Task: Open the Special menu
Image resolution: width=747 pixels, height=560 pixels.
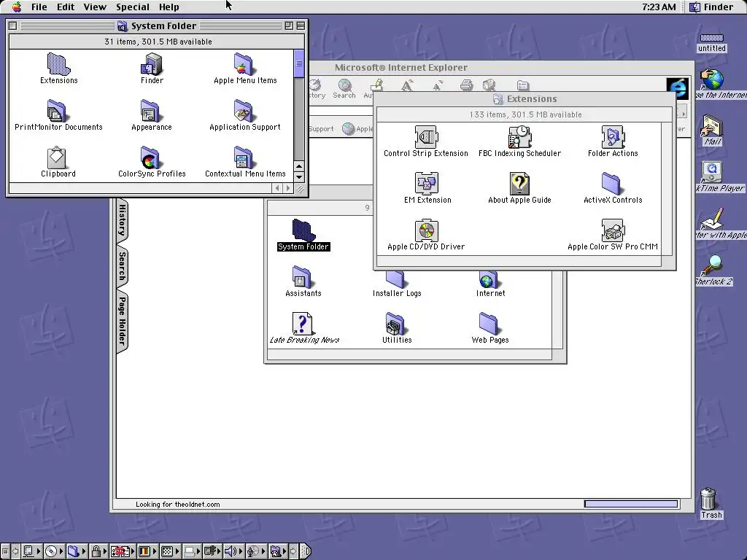Action: click(x=133, y=7)
